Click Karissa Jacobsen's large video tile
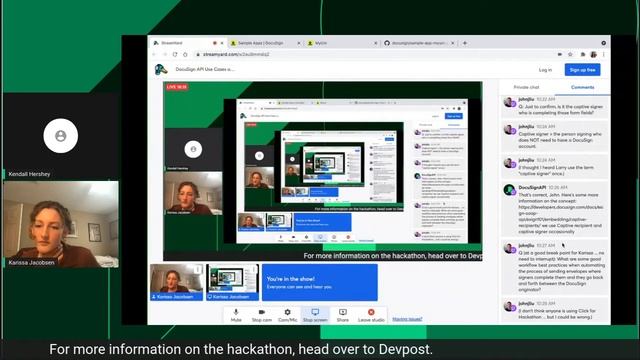Viewport: 640px width, 360px height. click(61, 224)
